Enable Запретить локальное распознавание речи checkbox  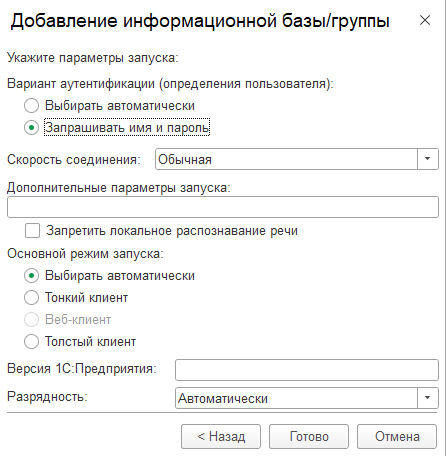point(32,231)
